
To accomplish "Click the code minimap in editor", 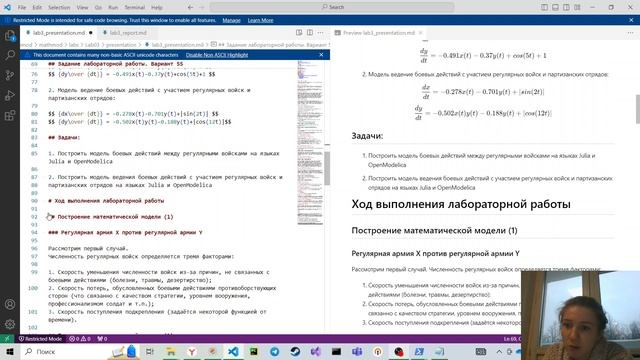I will click(310, 143).
